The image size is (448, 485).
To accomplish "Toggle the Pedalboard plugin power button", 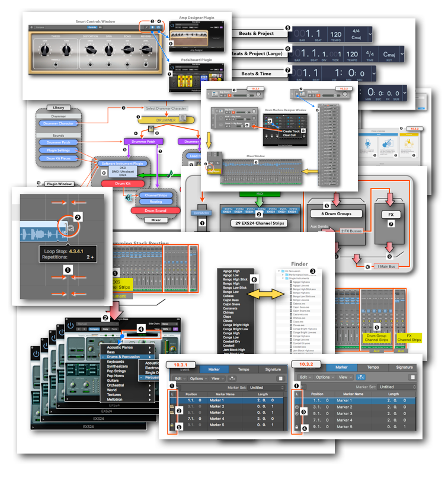I will coord(172,68).
